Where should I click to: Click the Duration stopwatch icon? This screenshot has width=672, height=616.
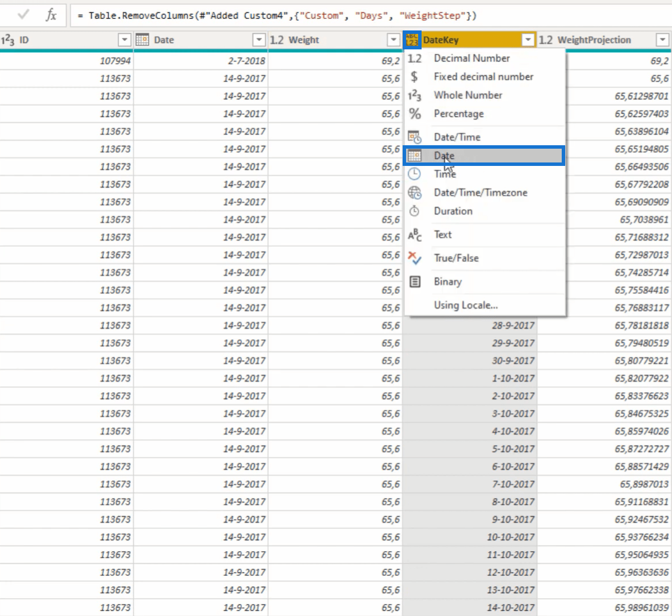click(x=414, y=211)
